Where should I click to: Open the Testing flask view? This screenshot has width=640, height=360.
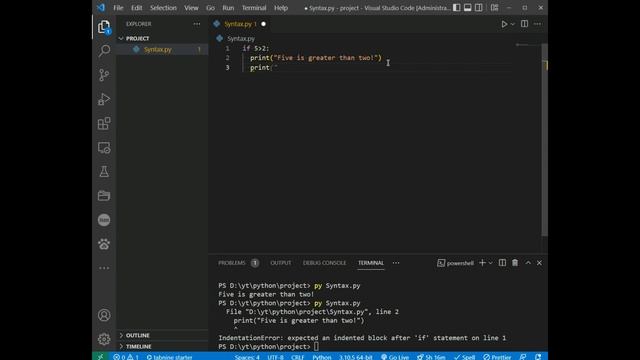click(x=104, y=171)
